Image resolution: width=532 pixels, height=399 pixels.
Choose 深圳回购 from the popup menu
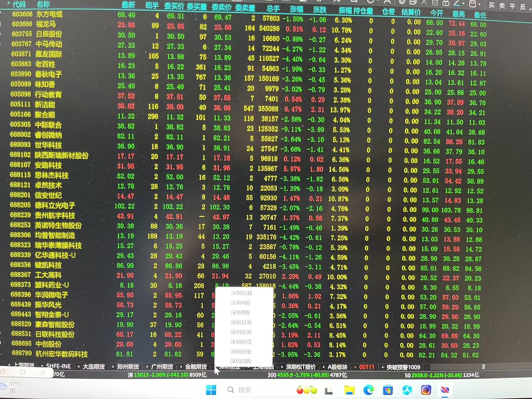(x=241, y=361)
